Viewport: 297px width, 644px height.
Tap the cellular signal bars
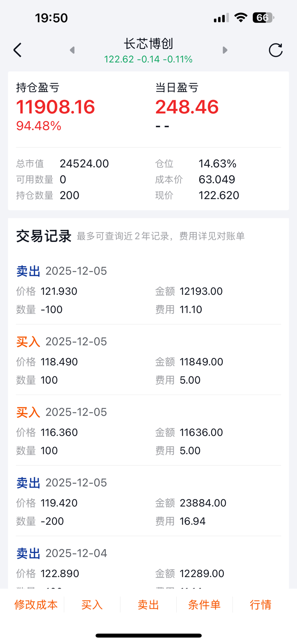pyautogui.click(x=221, y=18)
